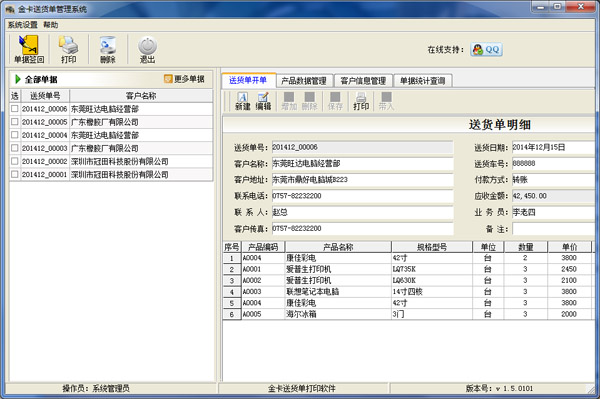This screenshot has width=600, height=399.
Task: Click the 客户名称 field 东莞旺达电脑经营部
Action: 362,164
